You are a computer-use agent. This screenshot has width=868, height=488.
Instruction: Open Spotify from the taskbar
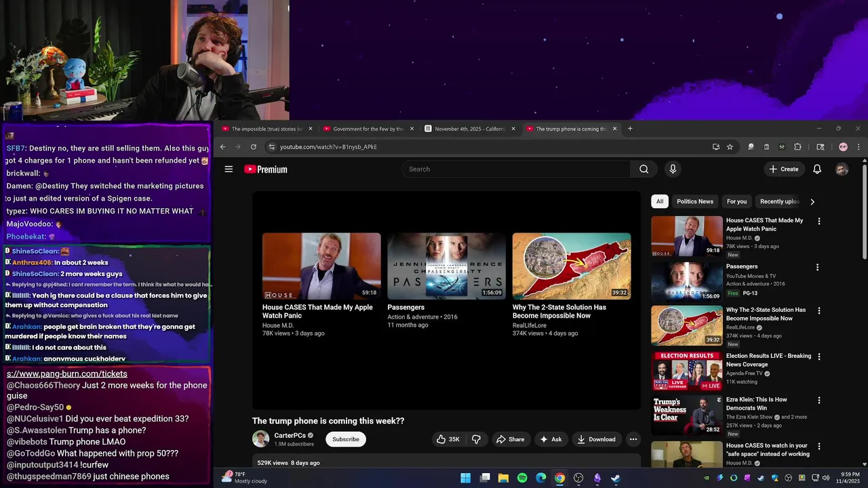pyautogui.click(x=522, y=478)
